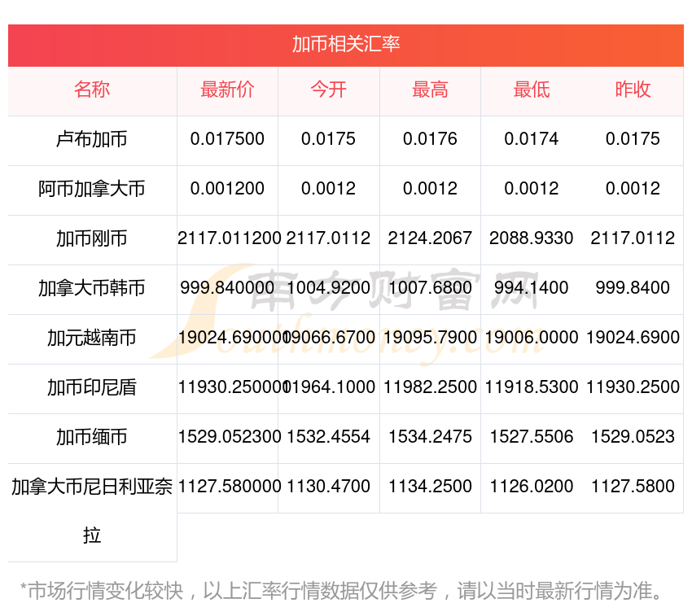Select the 加元越南币 row name
Image resolution: width=692 pixels, height=616 pixels.
[92, 338]
